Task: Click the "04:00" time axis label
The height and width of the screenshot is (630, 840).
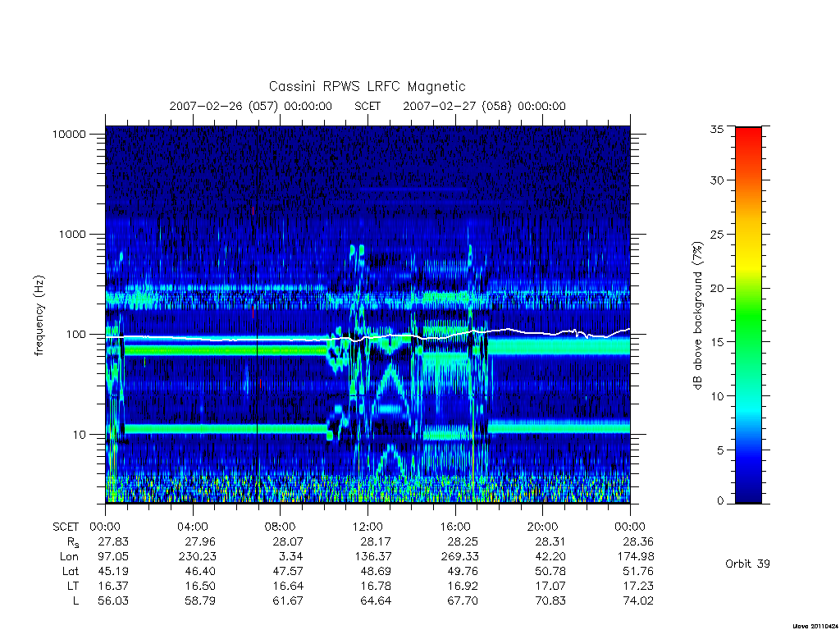Action: (192, 527)
